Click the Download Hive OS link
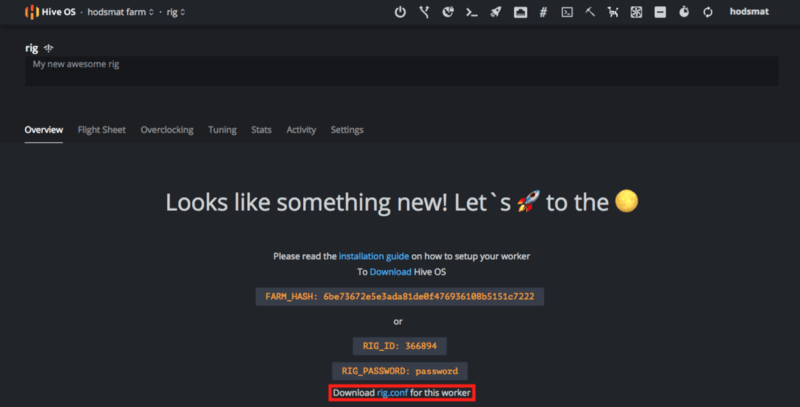Screen dimensions: 800x407 click(390, 271)
